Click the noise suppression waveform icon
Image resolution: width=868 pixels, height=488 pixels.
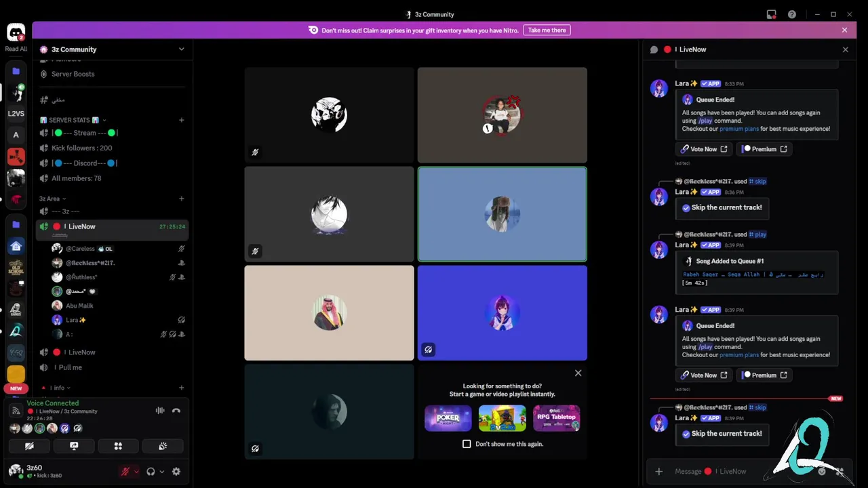point(160,410)
